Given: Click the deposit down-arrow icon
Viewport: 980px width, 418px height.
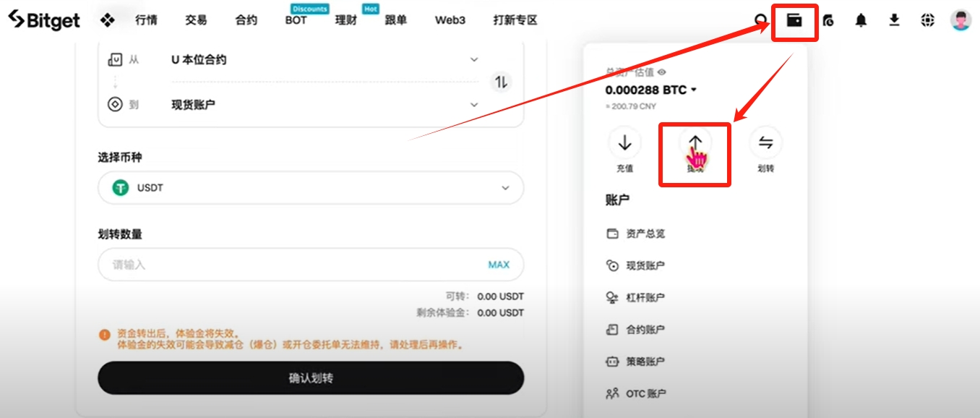Looking at the screenshot, I should 625,142.
